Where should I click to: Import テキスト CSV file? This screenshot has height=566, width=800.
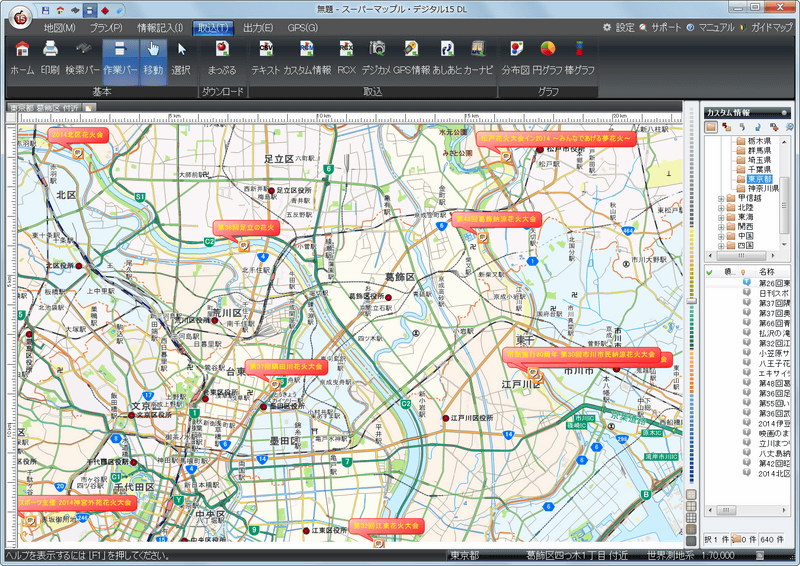[266, 58]
